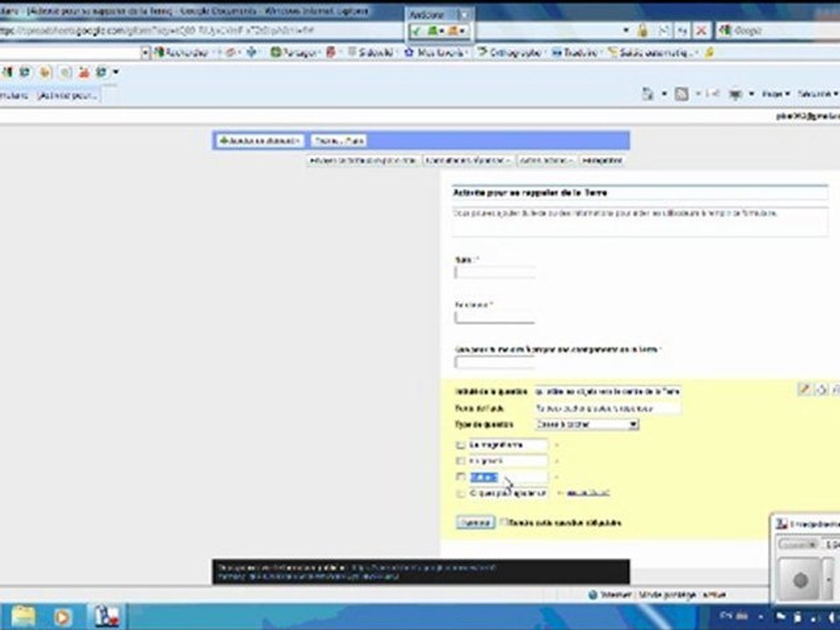Tick the checkbox beside the 'Cliquez pour ajouter' option
The height and width of the screenshot is (630, 840).
(460, 493)
